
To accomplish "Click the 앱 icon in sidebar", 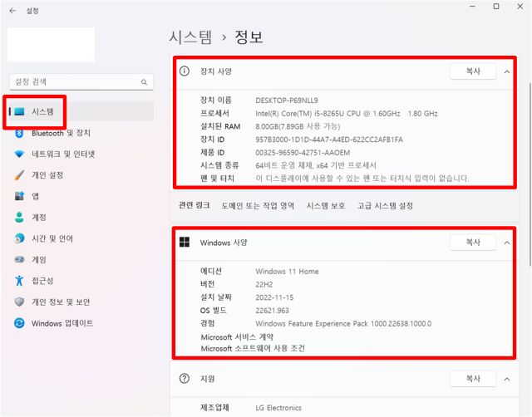I will pos(19,196).
